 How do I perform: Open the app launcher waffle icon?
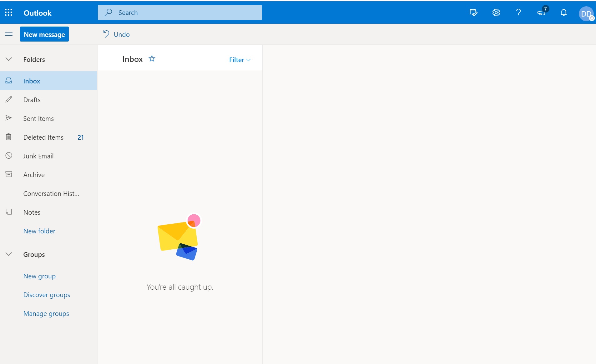[8, 12]
